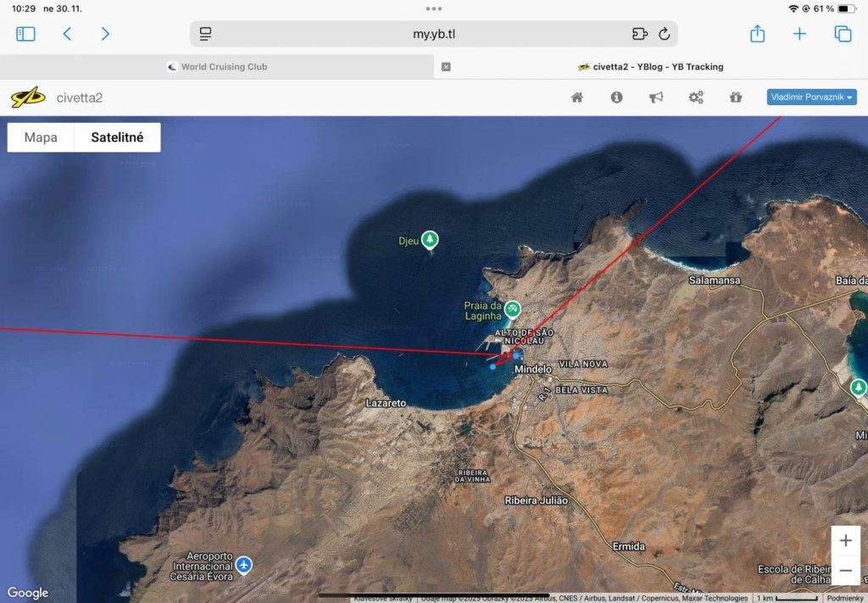Tap the Safari share icon
Image resolution: width=868 pixels, height=603 pixels.
click(757, 34)
